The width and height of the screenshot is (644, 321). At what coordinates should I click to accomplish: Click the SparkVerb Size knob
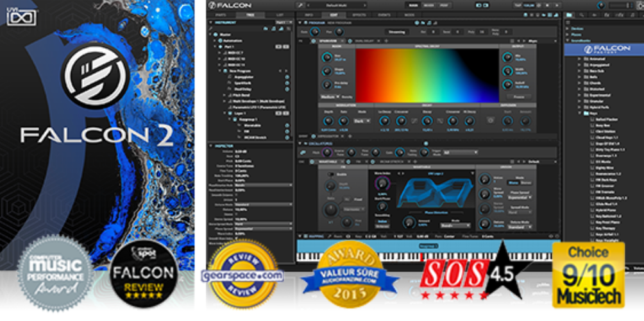326,58
